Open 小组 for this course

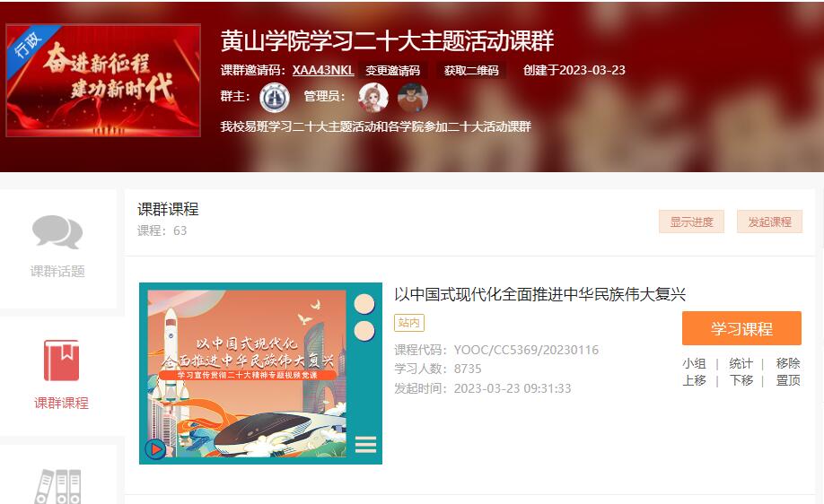tap(694, 363)
